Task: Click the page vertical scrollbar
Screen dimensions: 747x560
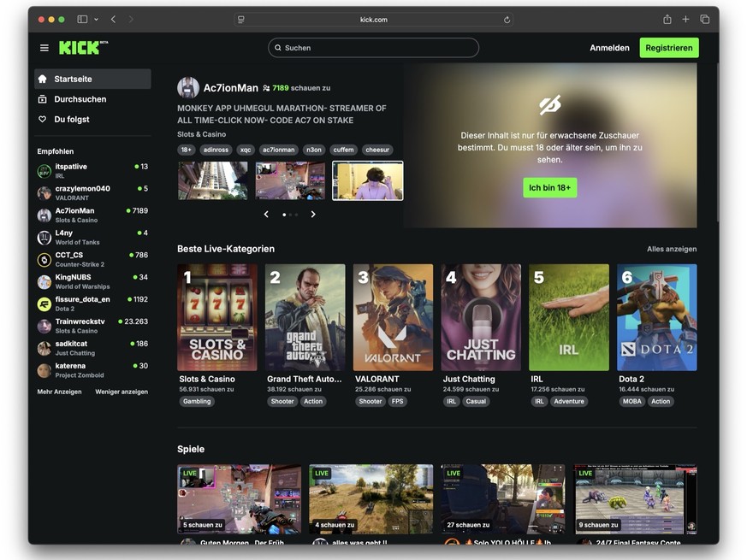Action: click(x=717, y=143)
